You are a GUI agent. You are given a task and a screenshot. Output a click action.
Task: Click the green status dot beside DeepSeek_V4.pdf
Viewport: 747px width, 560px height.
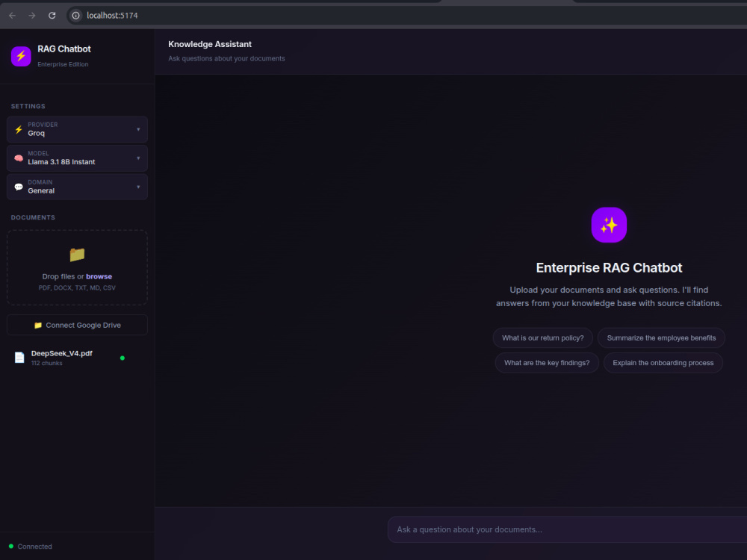(x=123, y=358)
